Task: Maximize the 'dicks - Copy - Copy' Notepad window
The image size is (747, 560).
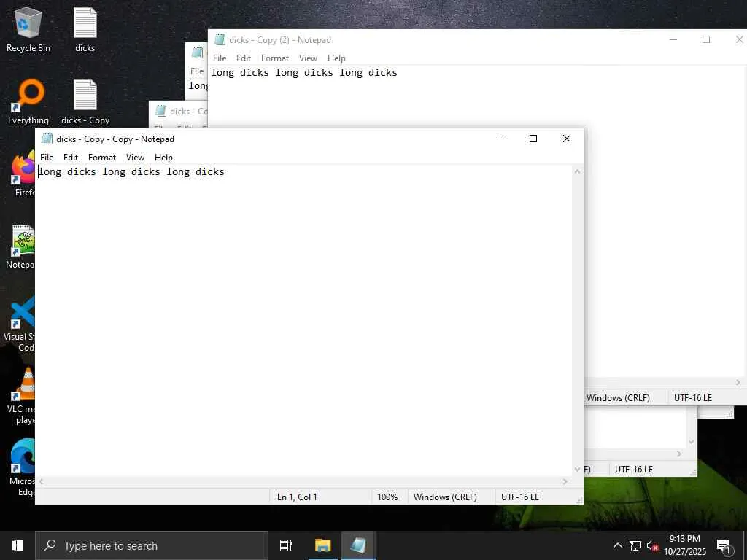Action: [533, 139]
